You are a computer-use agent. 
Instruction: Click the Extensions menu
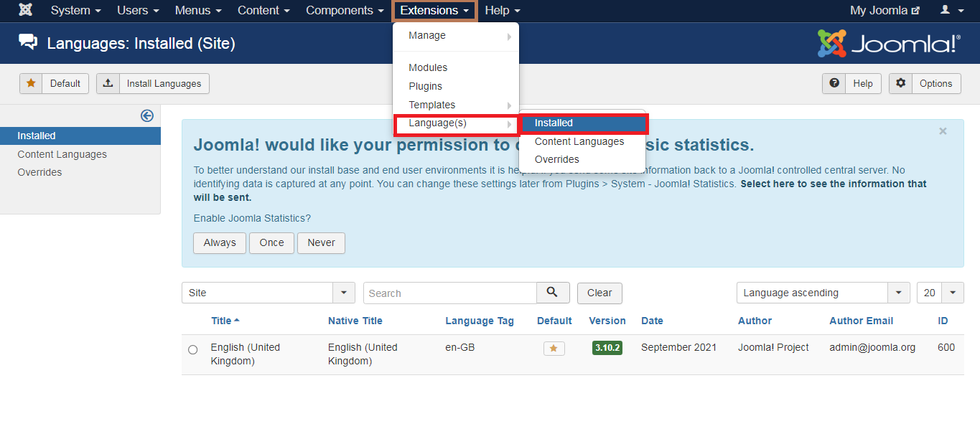pos(434,10)
